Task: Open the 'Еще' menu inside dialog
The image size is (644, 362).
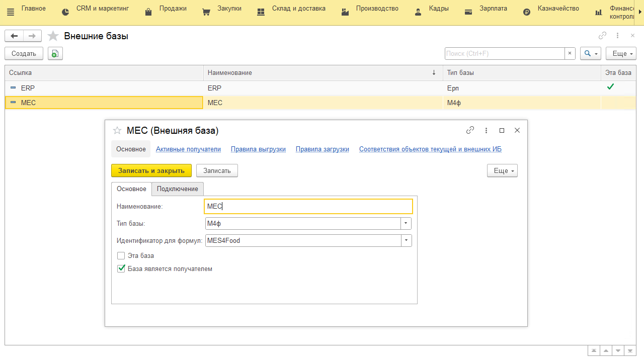Action: (502, 171)
